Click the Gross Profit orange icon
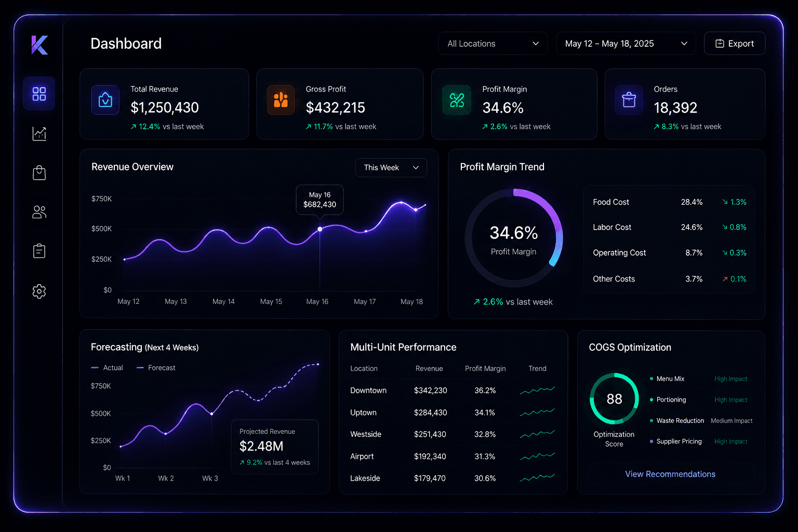798x532 pixels. 281,100
